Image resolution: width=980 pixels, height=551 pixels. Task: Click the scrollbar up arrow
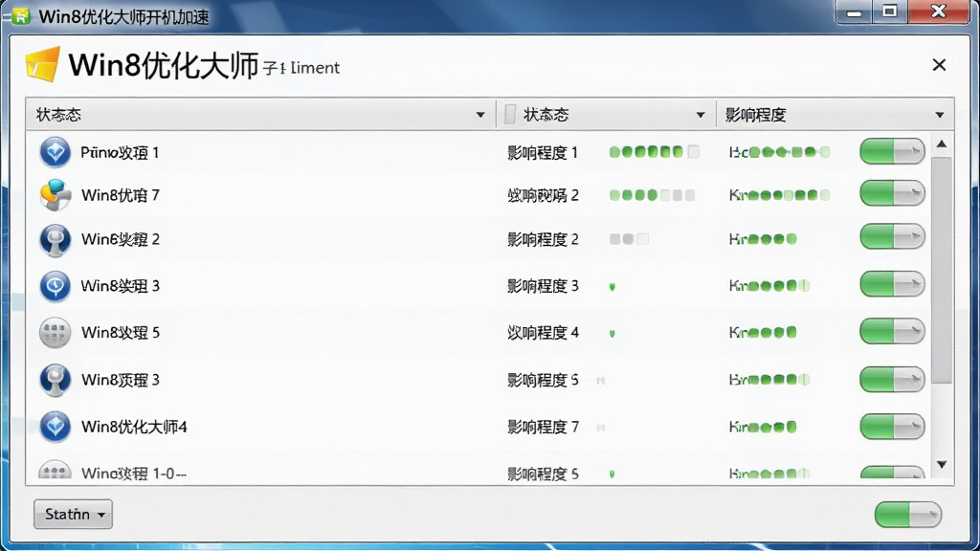(942, 144)
